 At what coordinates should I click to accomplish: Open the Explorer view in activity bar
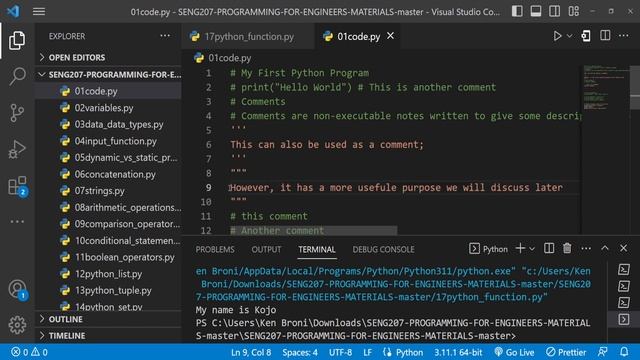point(17,40)
